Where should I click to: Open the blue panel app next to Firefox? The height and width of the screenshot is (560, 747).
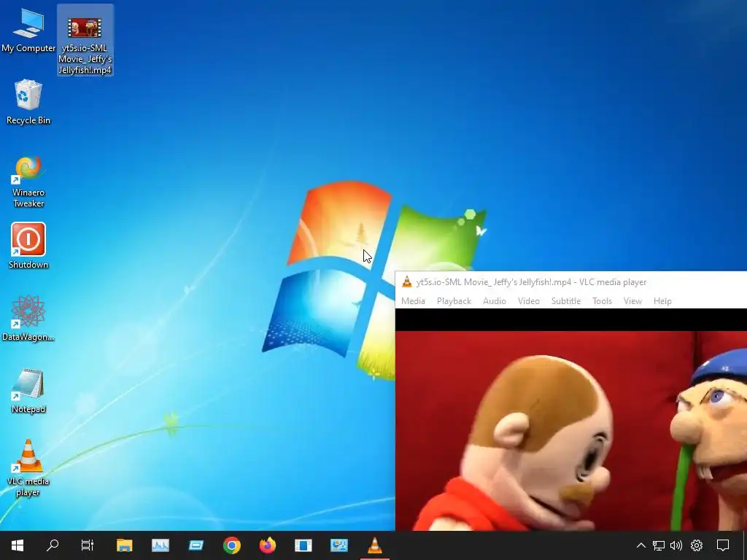pos(303,545)
